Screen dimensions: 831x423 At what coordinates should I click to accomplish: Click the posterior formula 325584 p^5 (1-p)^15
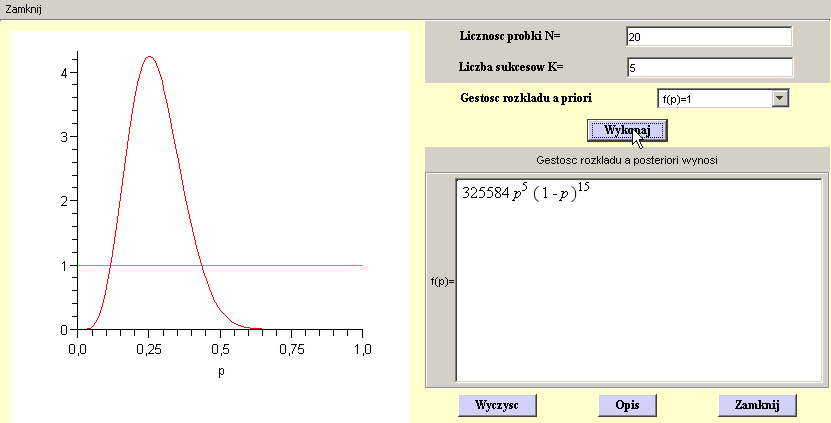pyautogui.click(x=526, y=193)
